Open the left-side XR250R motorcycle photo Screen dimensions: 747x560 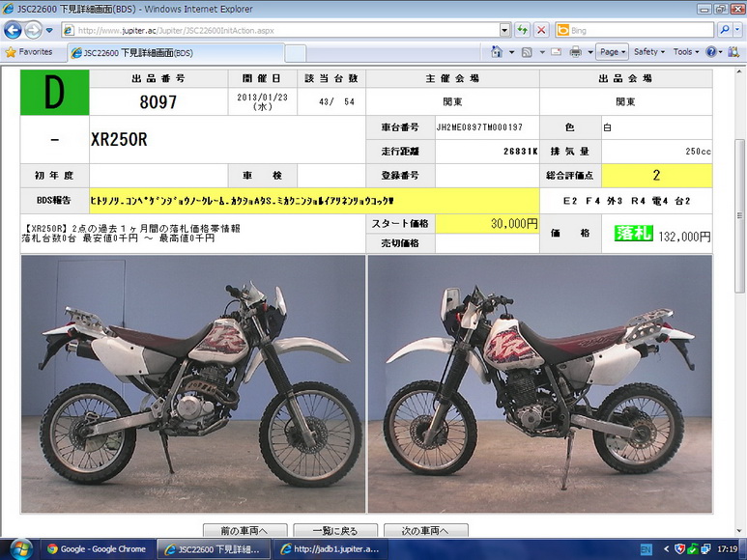[x=193, y=384]
